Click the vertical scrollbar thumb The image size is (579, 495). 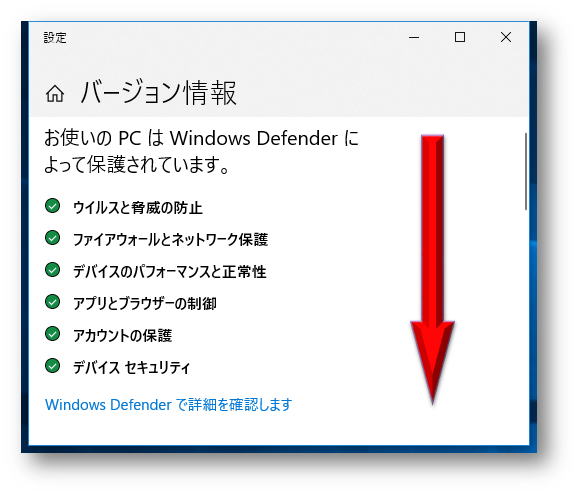[x=526, y=172]
